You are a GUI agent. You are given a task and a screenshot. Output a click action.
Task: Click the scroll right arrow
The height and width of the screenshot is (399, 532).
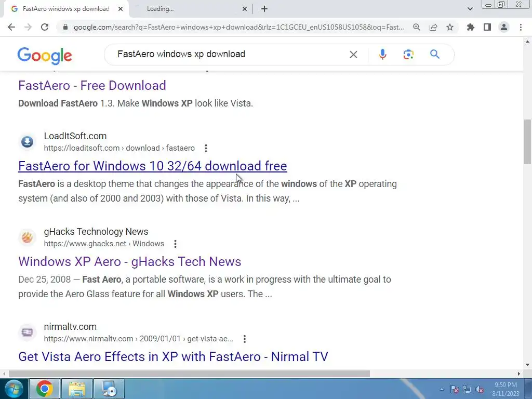pos(519,374)
